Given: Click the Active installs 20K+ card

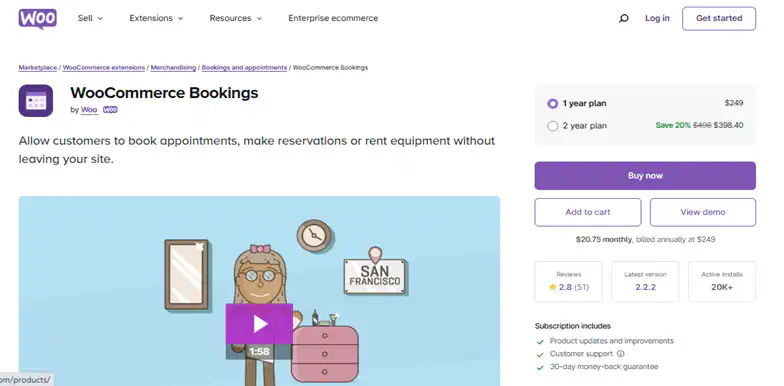Looking at the screenshot, I should (722, 282).
